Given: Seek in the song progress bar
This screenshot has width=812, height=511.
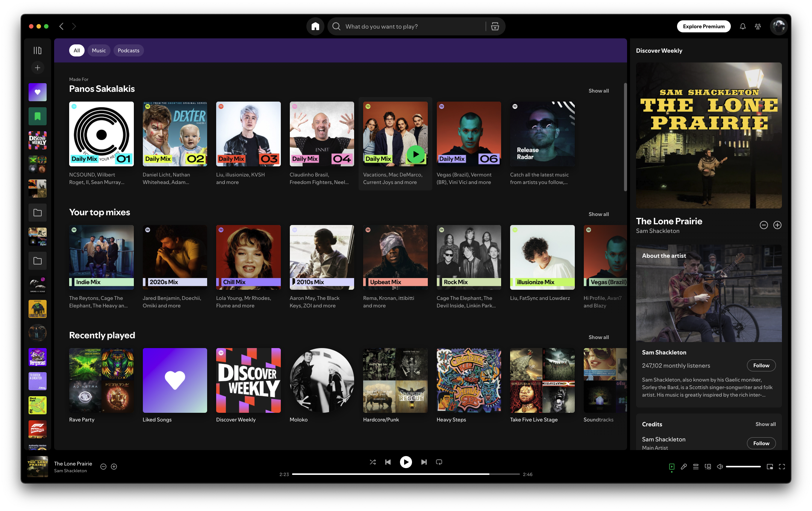Looking at the screenshot, I should (x=406, y=474).
